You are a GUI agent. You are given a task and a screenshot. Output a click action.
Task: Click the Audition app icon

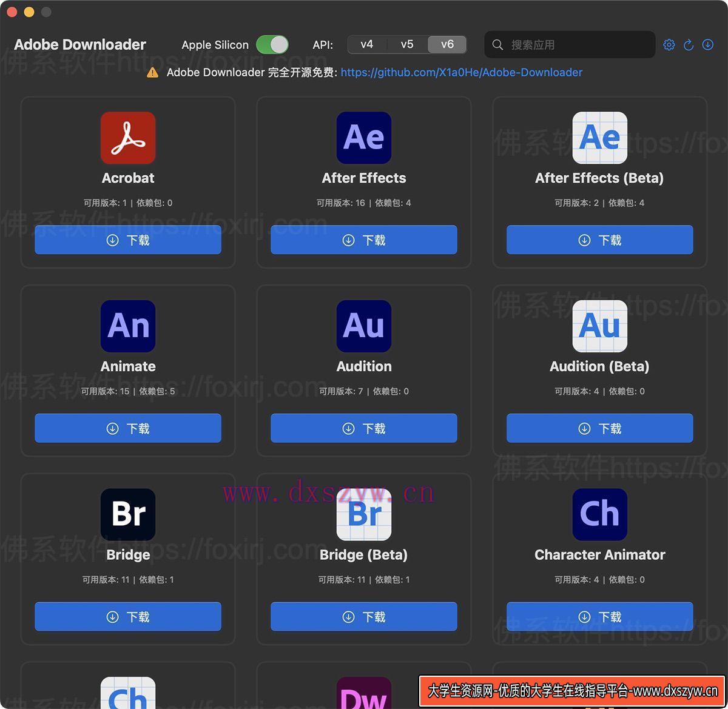364,326
